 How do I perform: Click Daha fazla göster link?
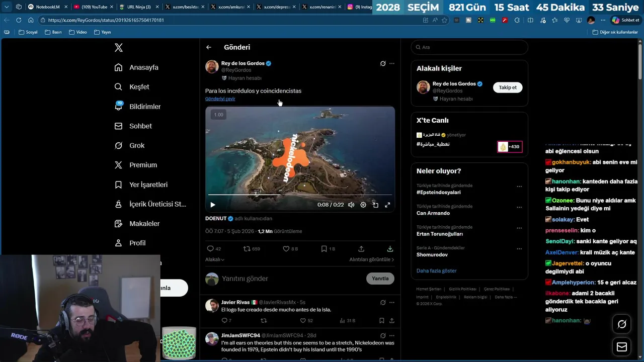[x=436, y=271]
